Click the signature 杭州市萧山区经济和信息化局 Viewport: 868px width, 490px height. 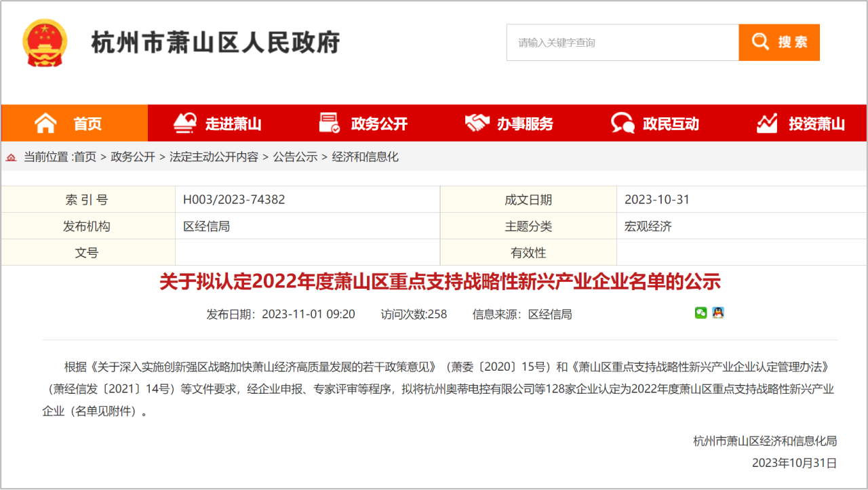(765, 441)
